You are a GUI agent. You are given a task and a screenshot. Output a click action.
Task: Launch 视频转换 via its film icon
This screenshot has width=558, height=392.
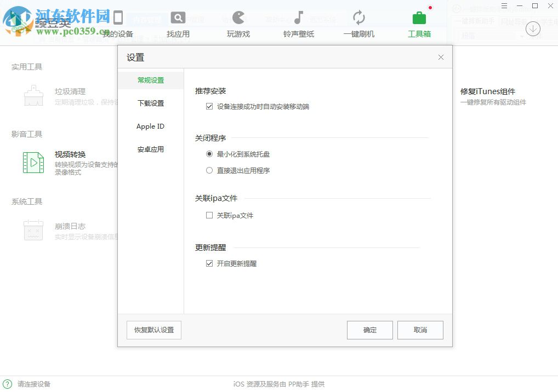(x=33, y=163)
